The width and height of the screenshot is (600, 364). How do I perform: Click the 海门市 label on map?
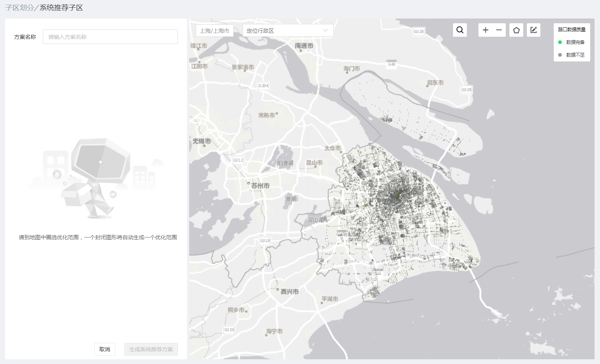click(351, 68)
